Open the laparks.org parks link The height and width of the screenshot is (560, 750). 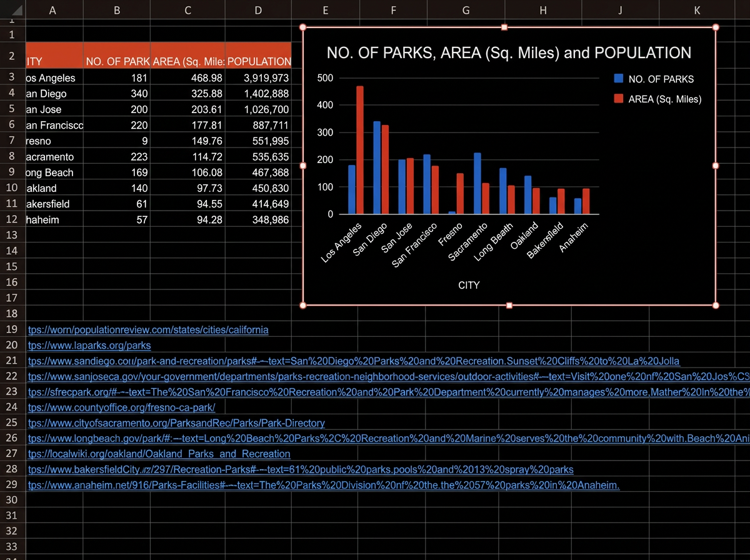coord(89,346)
